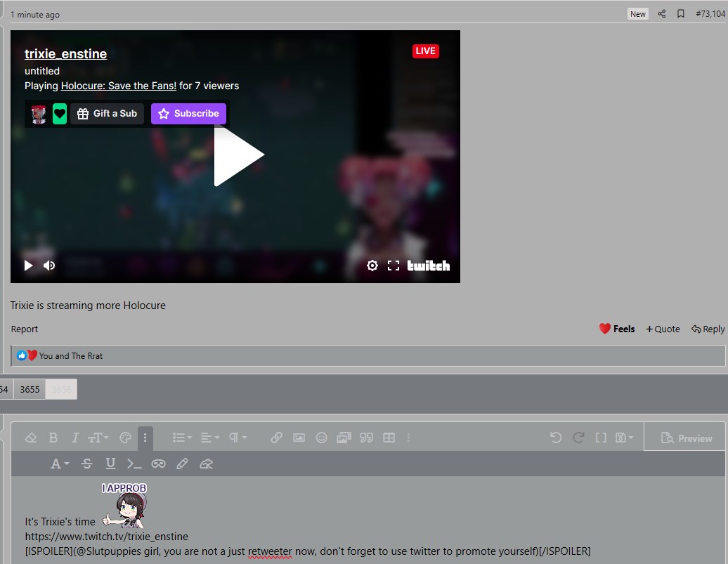Open the smilies emoji picker
The width and height of the screenshot is (728, 564).
321,438
